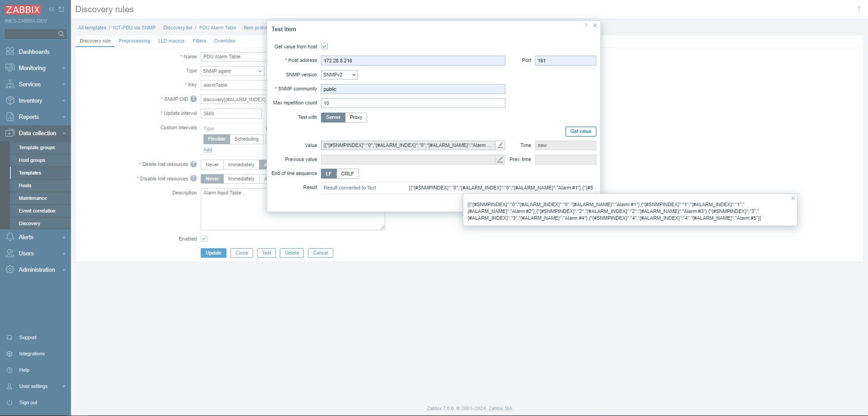Open the SNMP version dropdown
The height and width of the screenshot is (416, 868).
click(339, 75)
